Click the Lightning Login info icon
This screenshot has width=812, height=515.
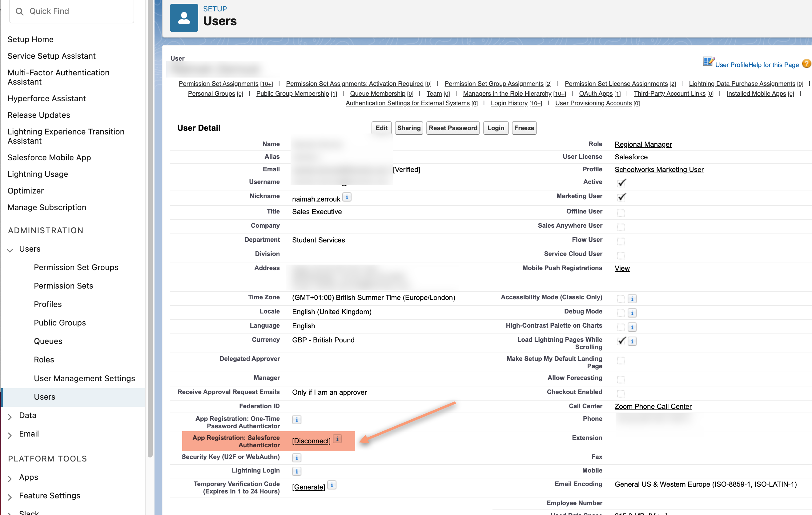[296, 471]
